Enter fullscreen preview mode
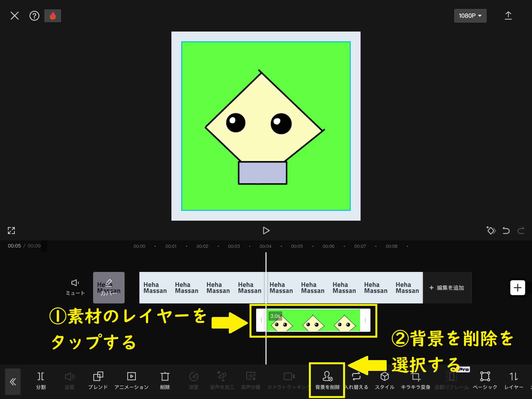Viewport: 532px width, 399px height. (x=11, y=231)
